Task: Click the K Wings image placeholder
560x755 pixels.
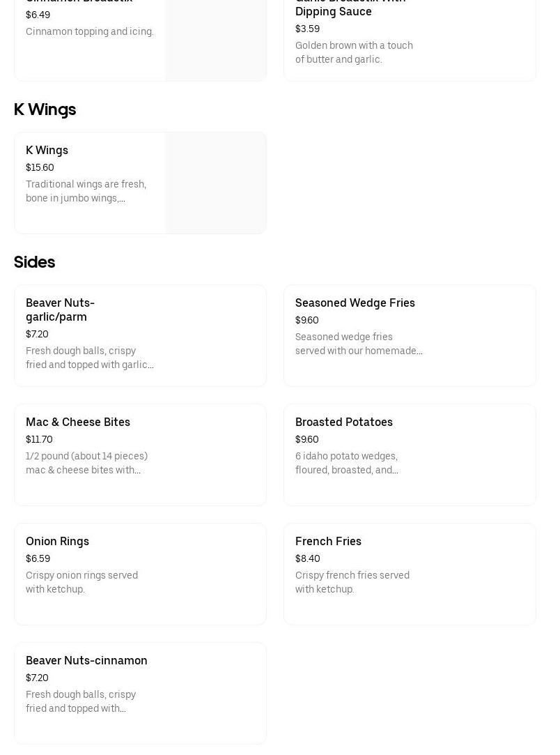Action: pyautogui.click(x=215, y=183)
